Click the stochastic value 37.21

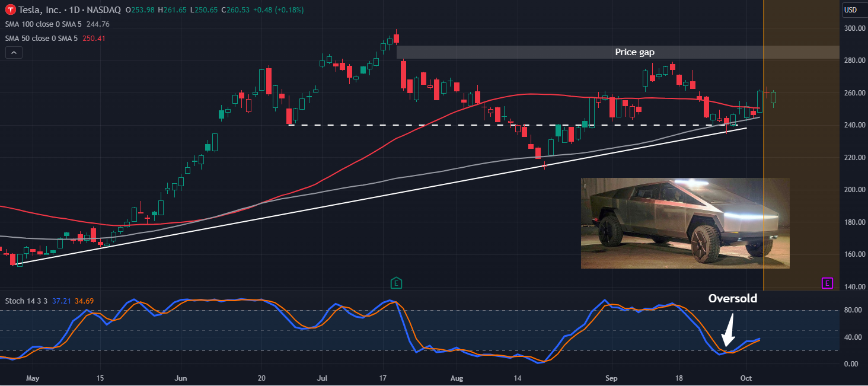tap(62, 301)
